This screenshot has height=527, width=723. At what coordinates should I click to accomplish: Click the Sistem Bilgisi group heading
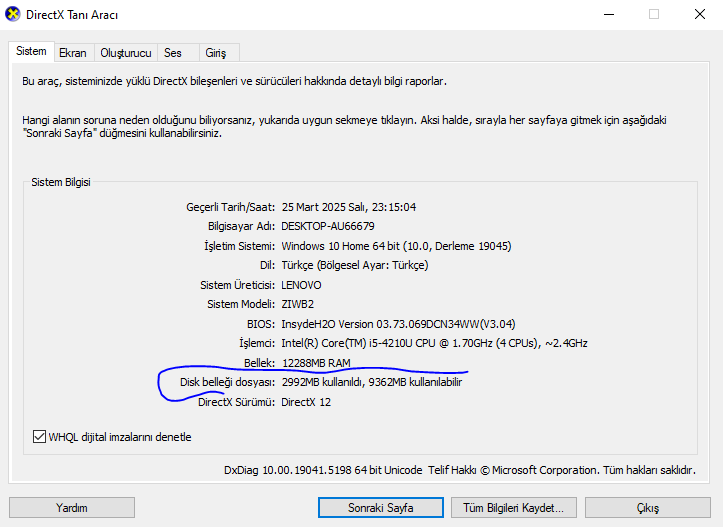[61, 182]
